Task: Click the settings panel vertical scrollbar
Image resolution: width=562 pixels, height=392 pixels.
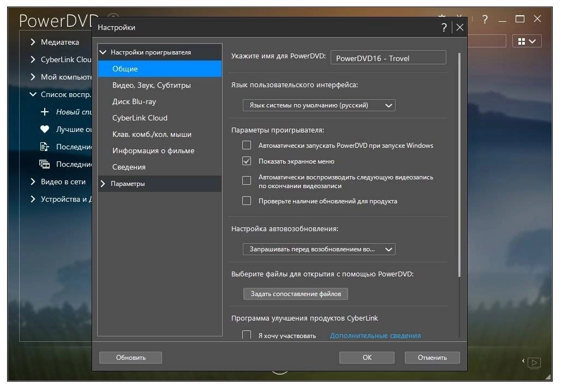Action: click(459, 165)
